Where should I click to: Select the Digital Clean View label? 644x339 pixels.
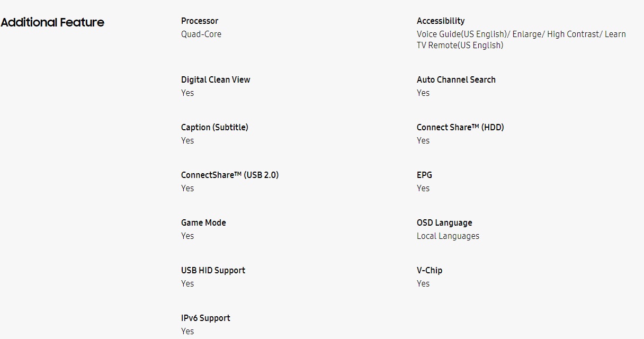point(216,79)
